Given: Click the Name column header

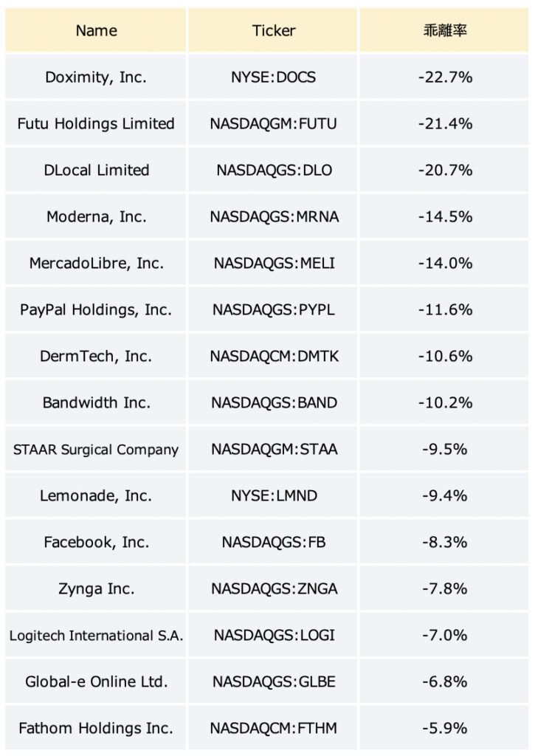Looking at the screenshot, I should (95, 30).
